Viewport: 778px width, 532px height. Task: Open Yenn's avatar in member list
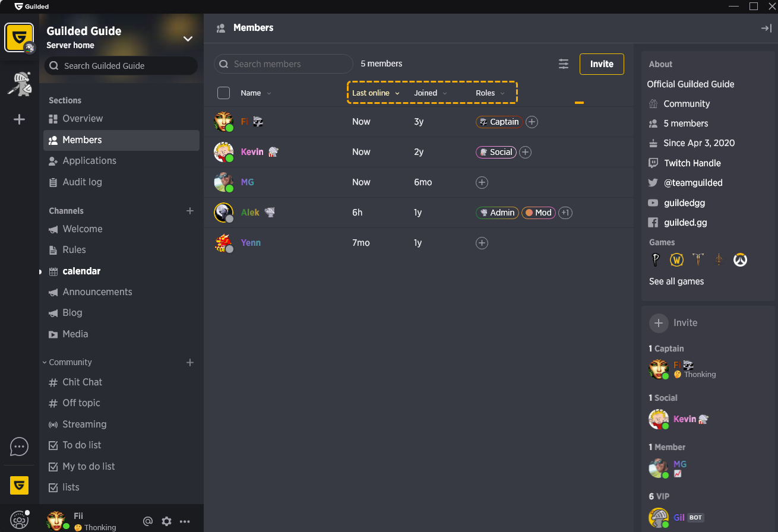pos(223,243)
